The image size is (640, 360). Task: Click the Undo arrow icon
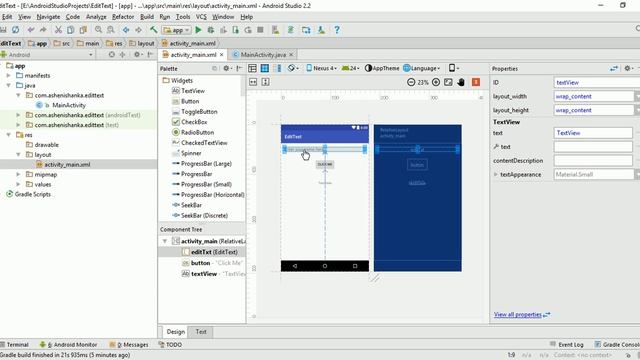31,30
